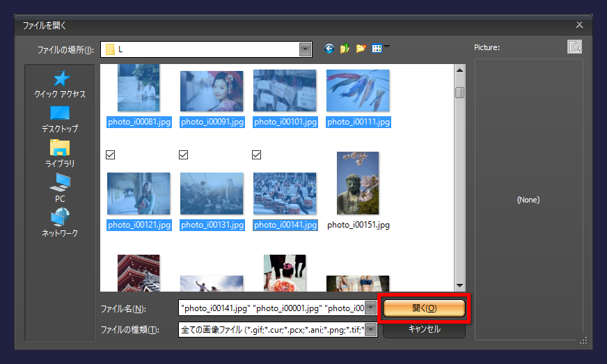The height and width of the screenshot is (364, 607).
Task: Expand the file name dropdown arrow
Action: click(371, 308)
